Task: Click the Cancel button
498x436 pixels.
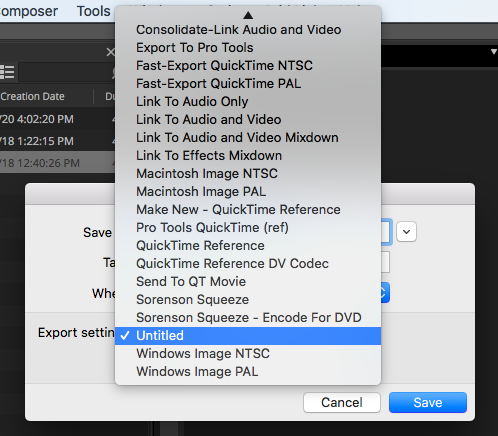Action: [x=342, y=402]
